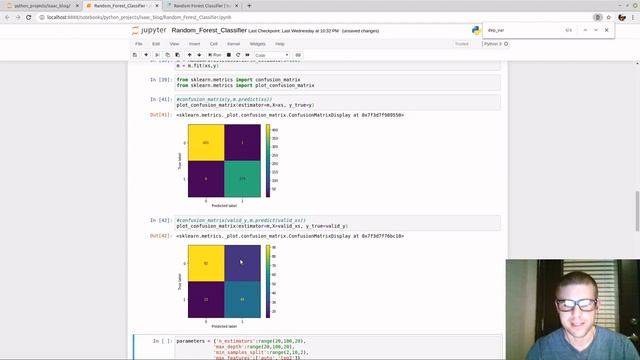Switch to the third Random Forest Classifier tab

click(x=202, y=6)
